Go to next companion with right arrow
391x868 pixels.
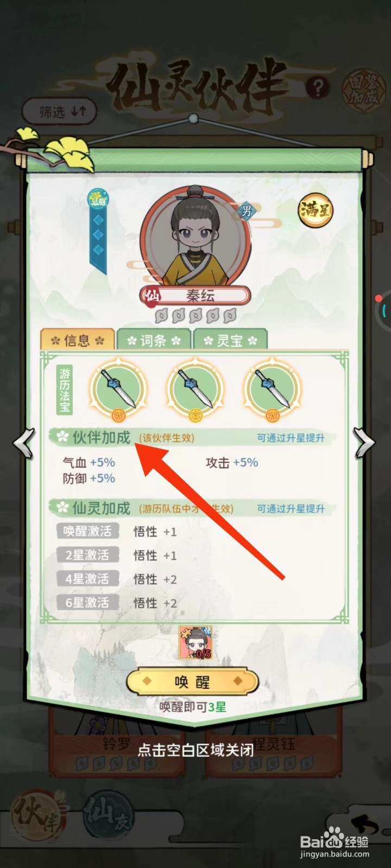(364, 443)
